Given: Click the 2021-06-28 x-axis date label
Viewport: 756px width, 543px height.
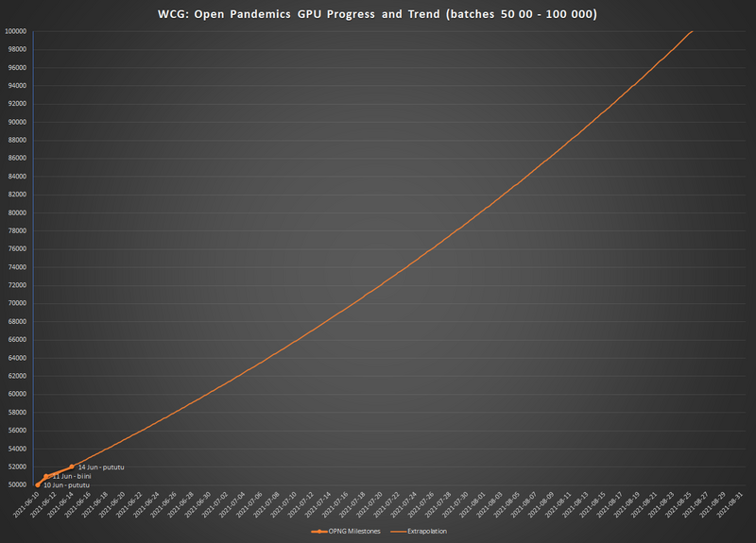Looking at the screenshot, I should coord(180,504).
